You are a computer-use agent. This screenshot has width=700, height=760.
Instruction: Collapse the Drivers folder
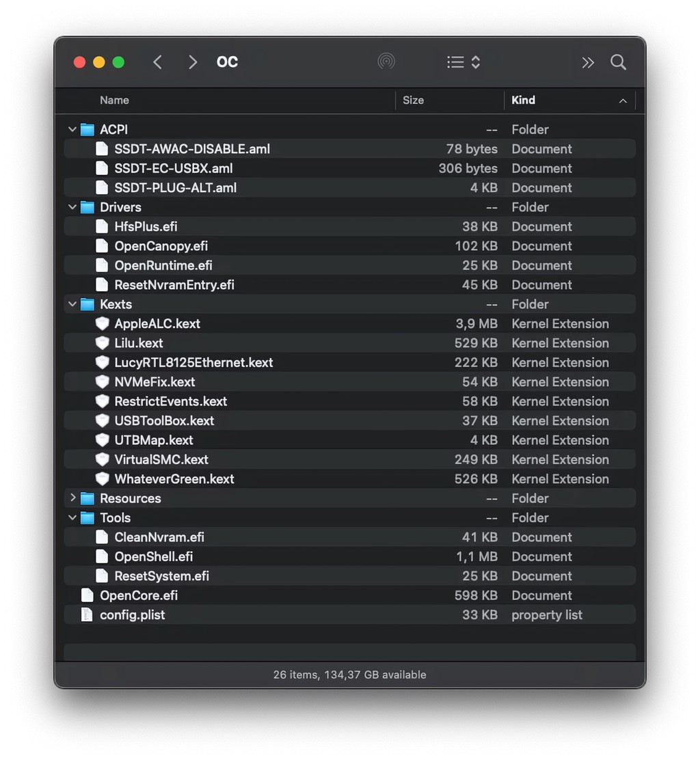(x=72, y=207)
